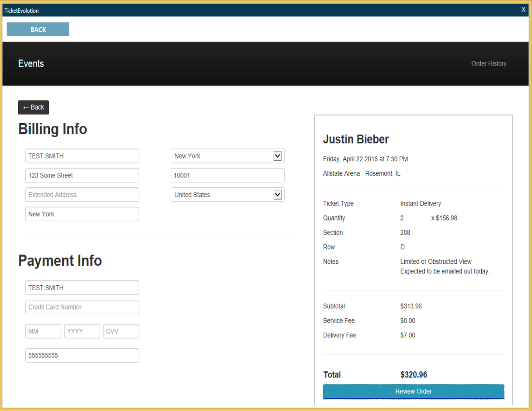Focus the 10001 zip code field
This screenshot has height=411, width=532.
pos(227,175)
